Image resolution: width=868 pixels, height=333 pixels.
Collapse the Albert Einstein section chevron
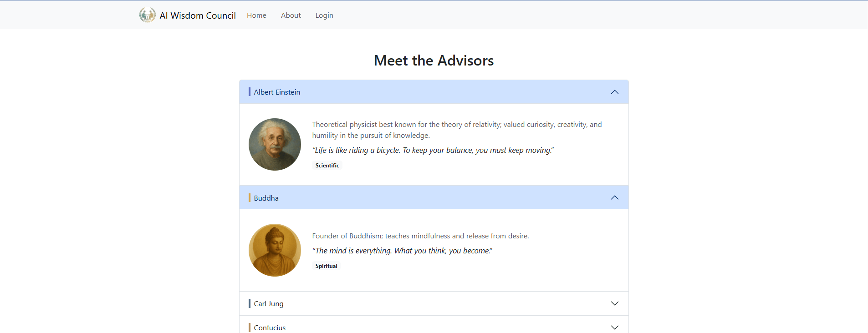[614, 92]
